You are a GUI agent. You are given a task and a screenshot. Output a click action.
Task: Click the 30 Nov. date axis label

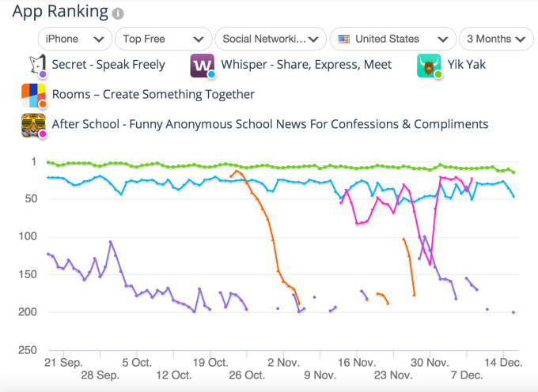click(x=430, y=361)
